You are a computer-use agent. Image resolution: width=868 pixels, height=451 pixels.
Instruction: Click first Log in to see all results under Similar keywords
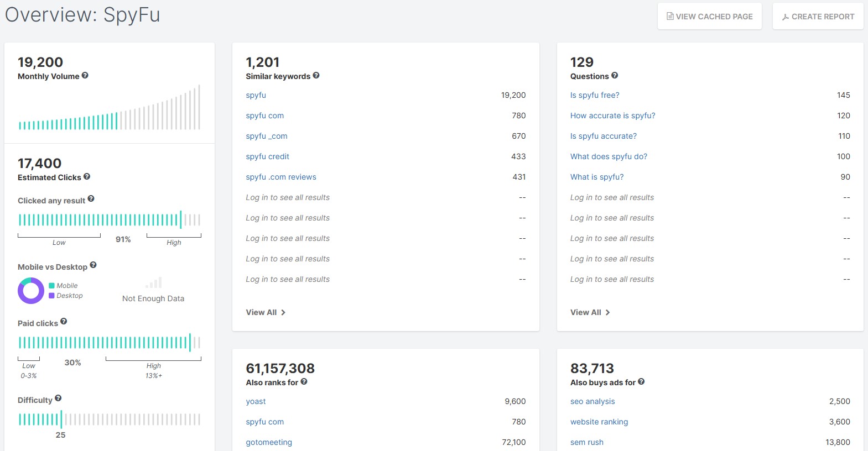288,197
